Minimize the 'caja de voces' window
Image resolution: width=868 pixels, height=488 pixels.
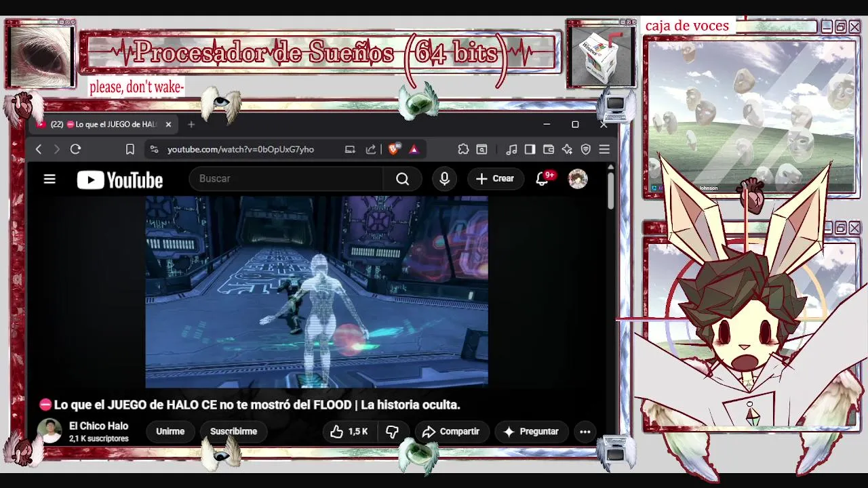coord(826,26)
